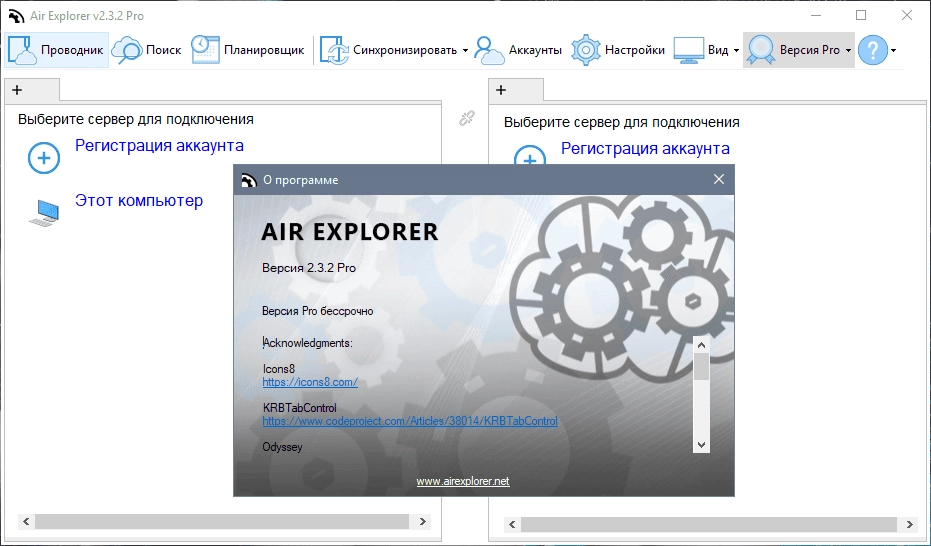
Task: Click the left pane Регистрация аккаунта link
Action: tap(159, 145)
